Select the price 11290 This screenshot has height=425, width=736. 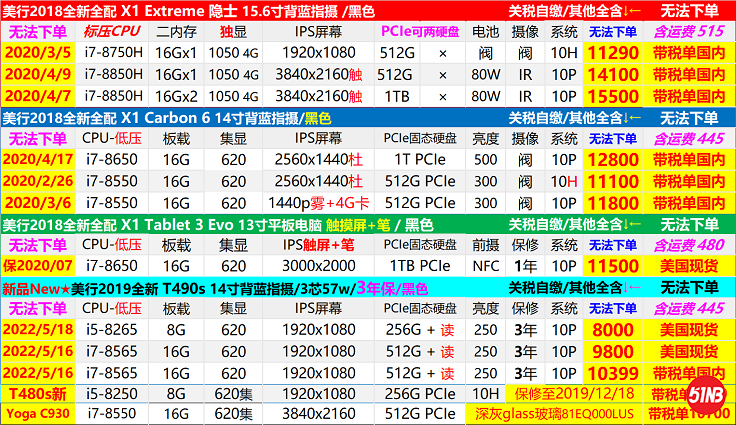[613, 53]
